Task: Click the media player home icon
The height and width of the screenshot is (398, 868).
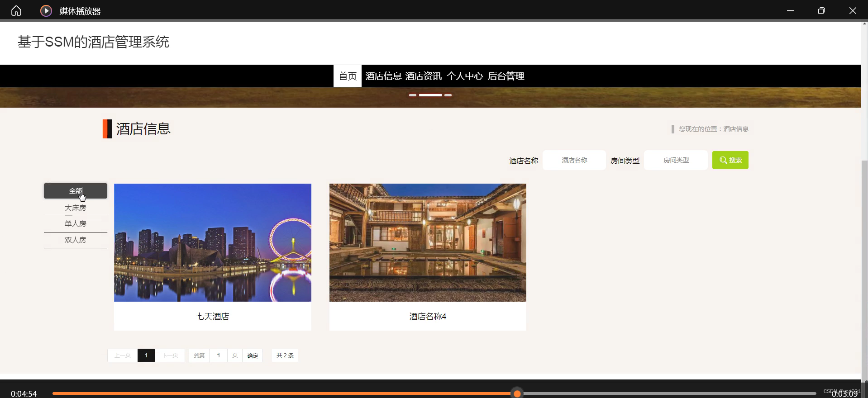Action: click(16, 10)
